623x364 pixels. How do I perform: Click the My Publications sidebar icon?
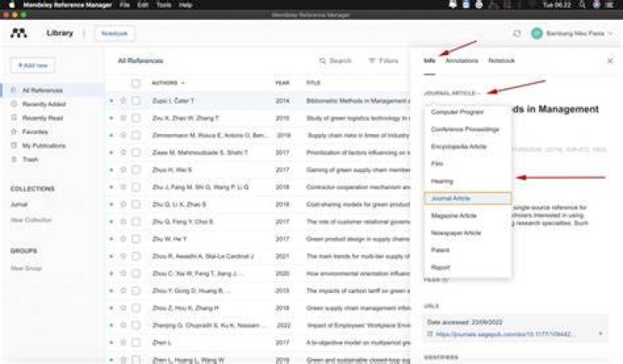coord(14,145)
